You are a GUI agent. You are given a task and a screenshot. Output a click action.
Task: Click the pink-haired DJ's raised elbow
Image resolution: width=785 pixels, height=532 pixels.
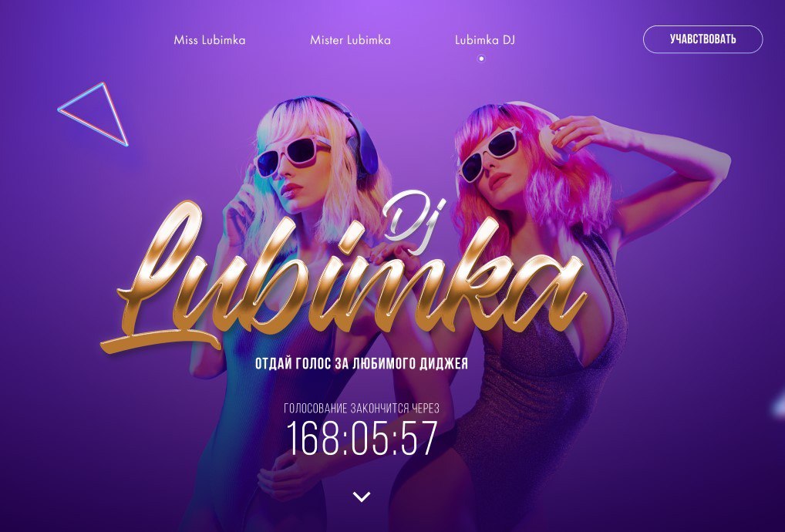(x=710, y=166)
